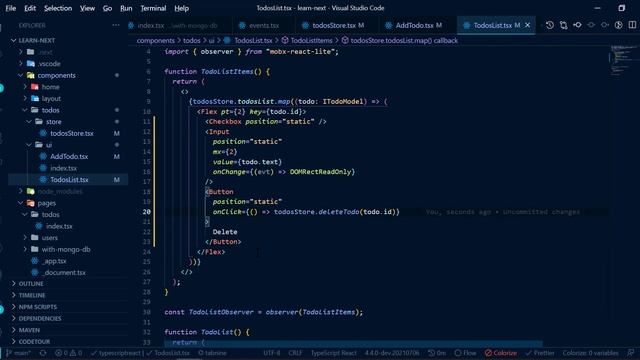Click the tabnine status bar item
Image resolution: width=640 pixels, height=360 pixels.
tap(212, 353)
